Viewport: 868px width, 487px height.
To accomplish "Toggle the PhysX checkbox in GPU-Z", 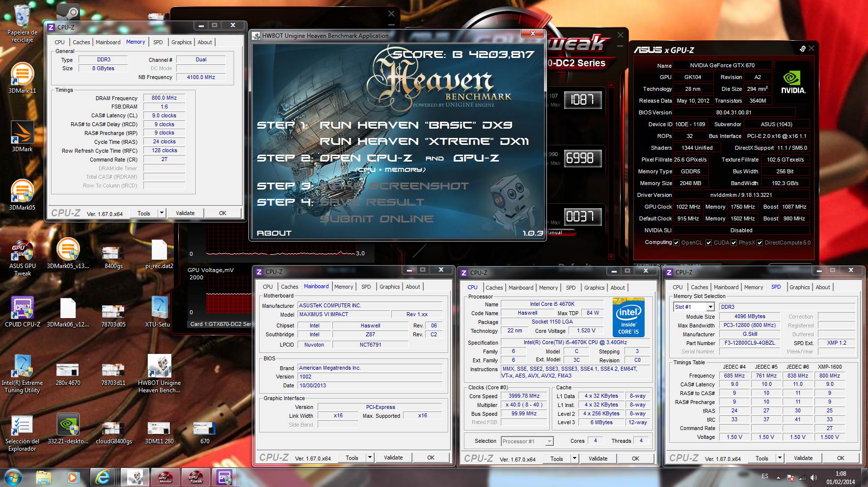I will tap(734, 243).
